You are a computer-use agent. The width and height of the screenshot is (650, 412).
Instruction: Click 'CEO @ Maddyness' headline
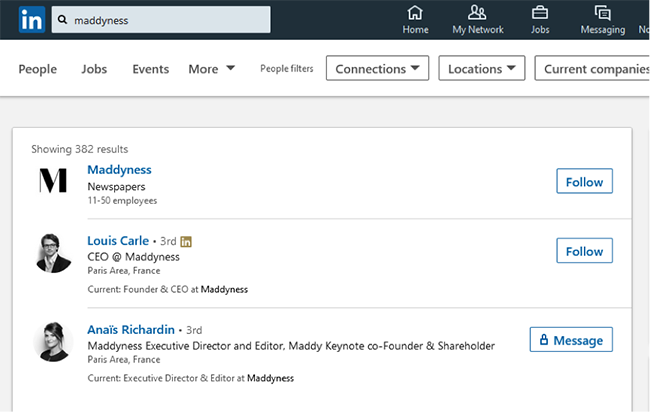click(x=133, y=257)
